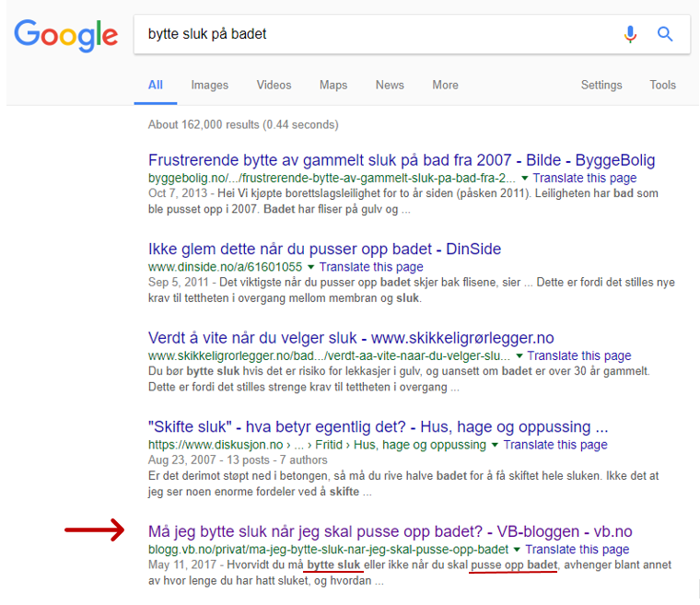
Task: Expand dropdown arrow next to byggebolig.no URL
Action: tap(525, 178)
